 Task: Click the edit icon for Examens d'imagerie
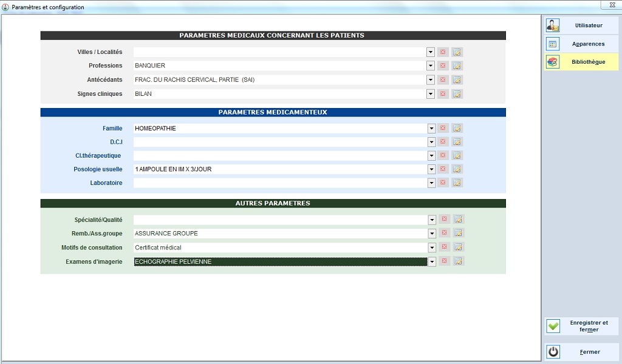click(x=458, y=261)
